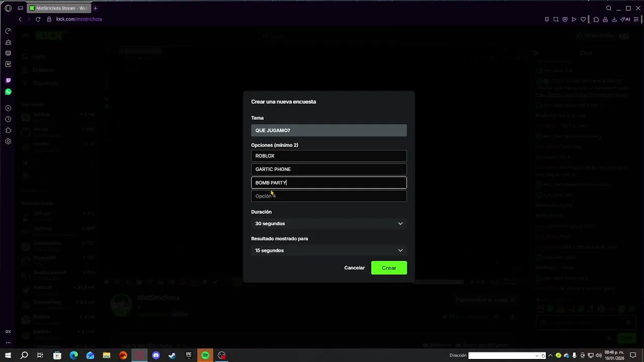Click the Crear poll button
This screenshot has height=362, width=644.
click(x=389, y=268)
